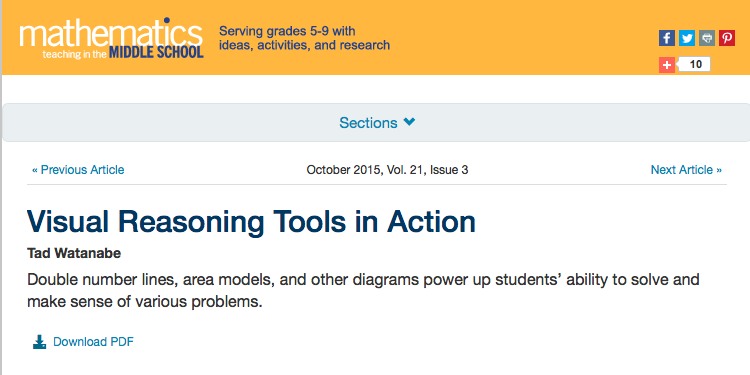This screenshot has height=375, width=750.
Task: Click the Serving grades 5-9 tagline
Action: click(304, 38)
